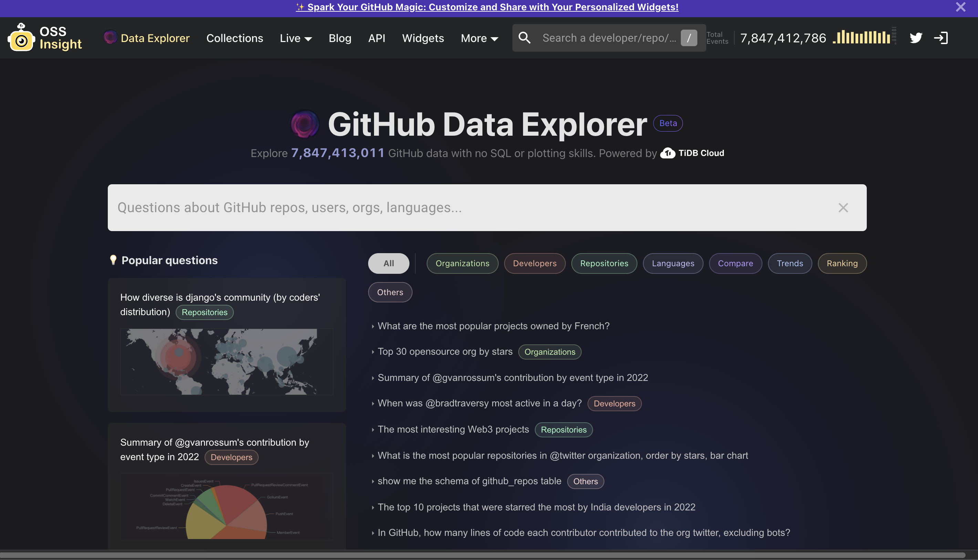Viewport: 978px width, 560px height.
Task: Switch filter to Developers category
Action: point(534,263)
